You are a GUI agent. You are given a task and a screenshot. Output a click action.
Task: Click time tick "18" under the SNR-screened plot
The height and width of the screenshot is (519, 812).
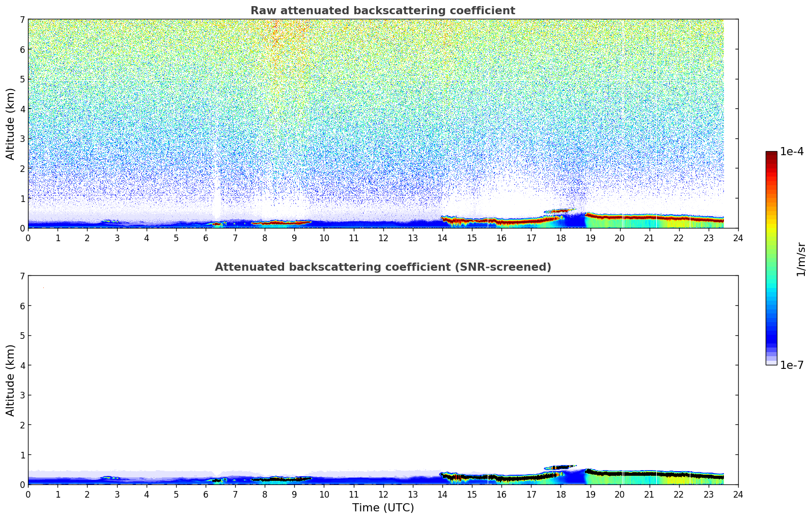coord(561,494)
